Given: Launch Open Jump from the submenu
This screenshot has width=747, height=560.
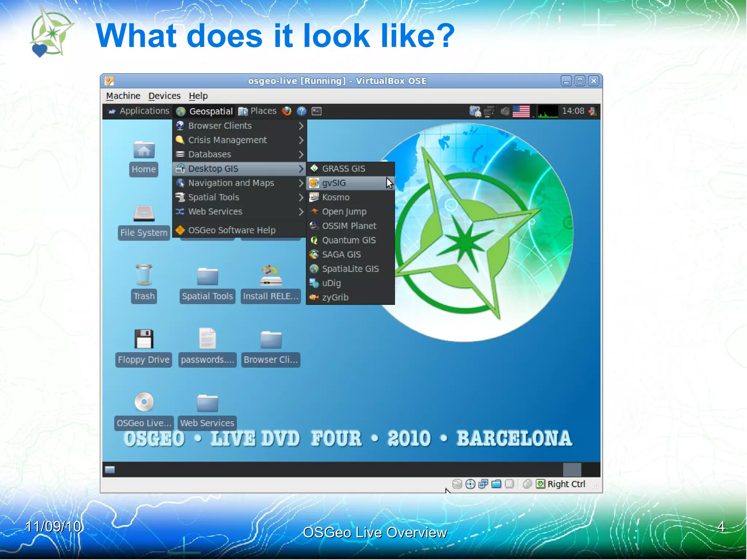Looking at the screenshot, I should 351,211.
